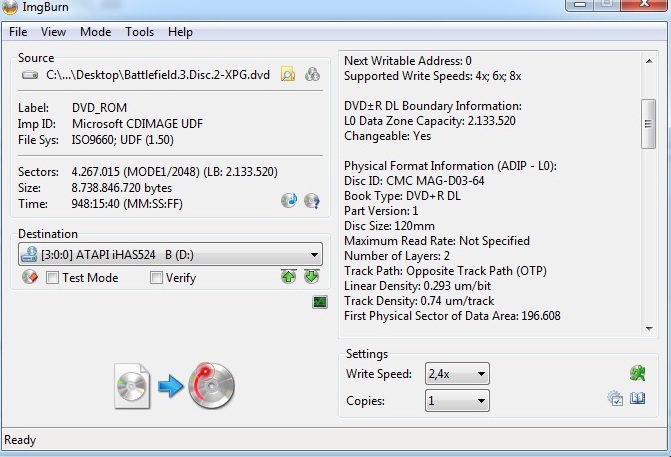The image size is (671, 457).
Task: Click the info panel scroll up arrow
Action: click(x=649, y=61)
